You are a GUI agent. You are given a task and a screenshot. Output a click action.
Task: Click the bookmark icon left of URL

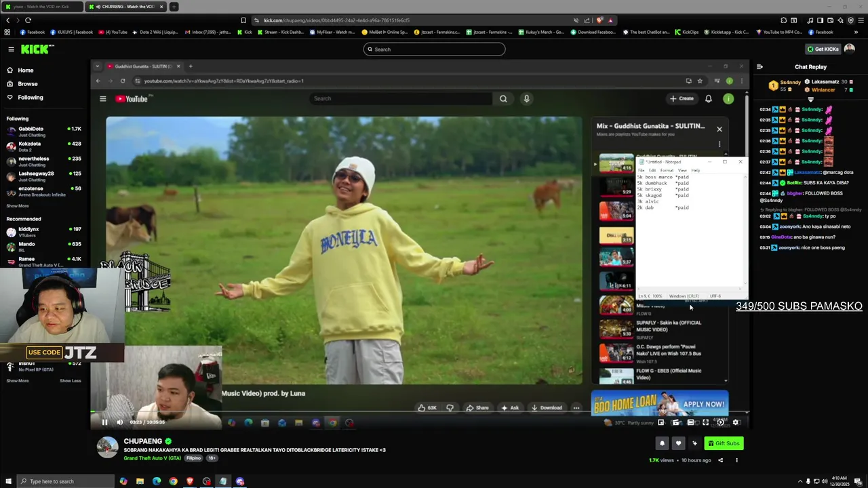[x=243, y=20]
